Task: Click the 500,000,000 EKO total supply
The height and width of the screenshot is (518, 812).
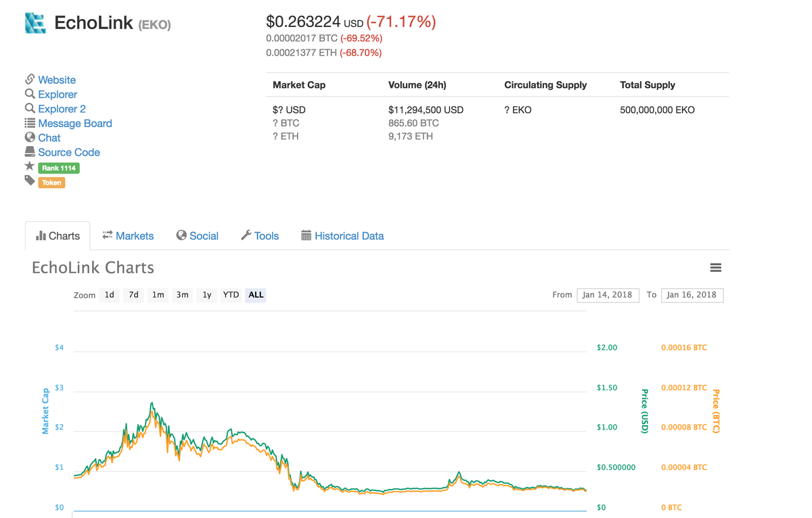Action: (657, 110)
